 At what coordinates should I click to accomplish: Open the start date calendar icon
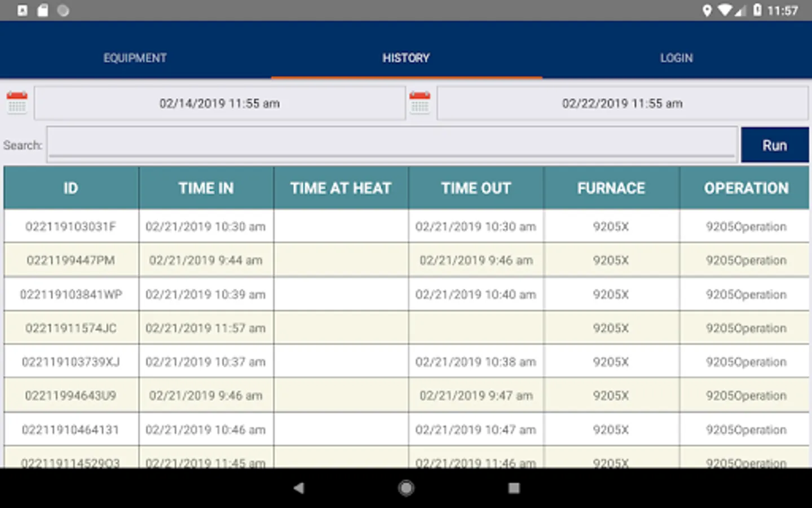(17, 103)
